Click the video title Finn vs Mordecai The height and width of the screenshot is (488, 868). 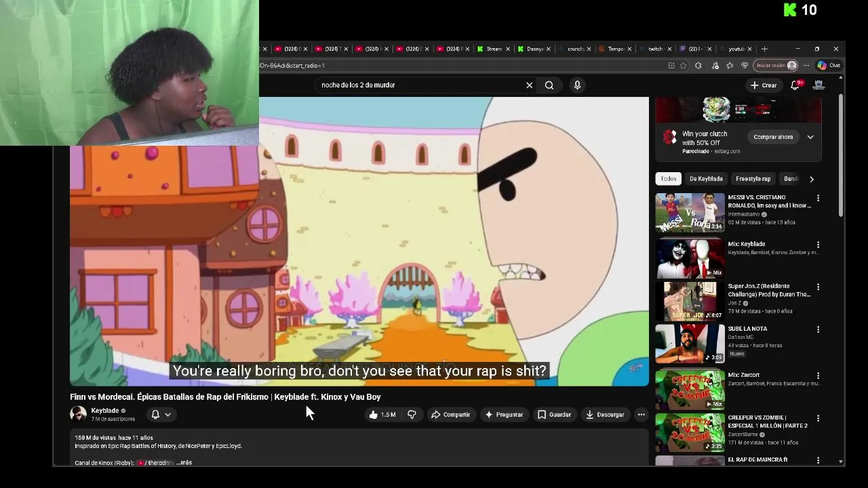[x=225, y=397]
